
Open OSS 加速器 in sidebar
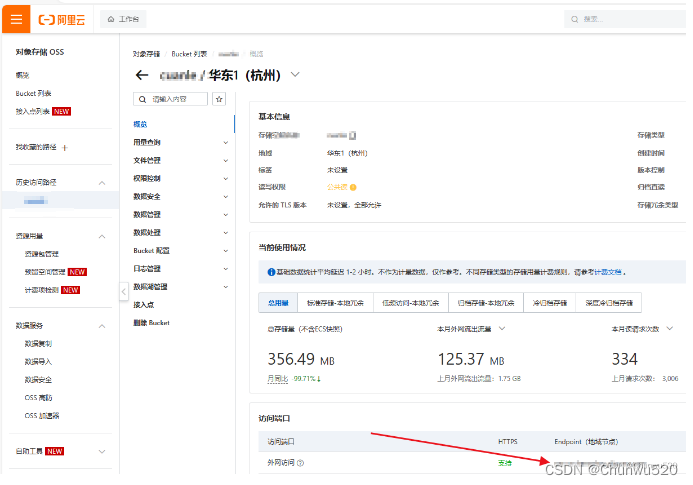[x=42, y=416]
